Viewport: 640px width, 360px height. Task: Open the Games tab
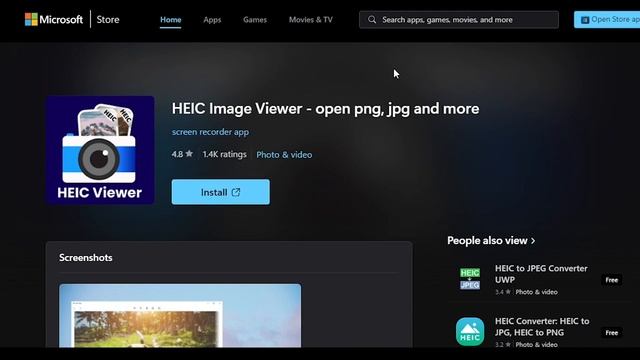255,20
